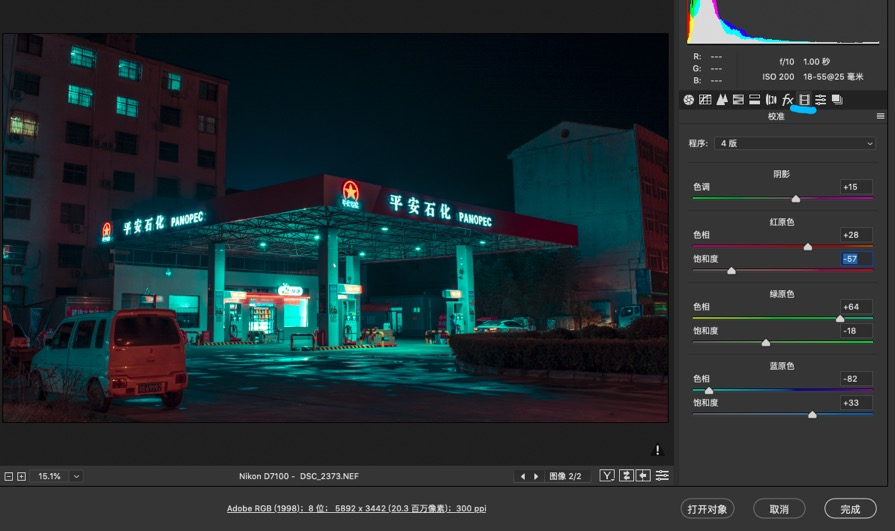895x531 pixels.
Task: Go to the next image arrow
Action: 536,476
